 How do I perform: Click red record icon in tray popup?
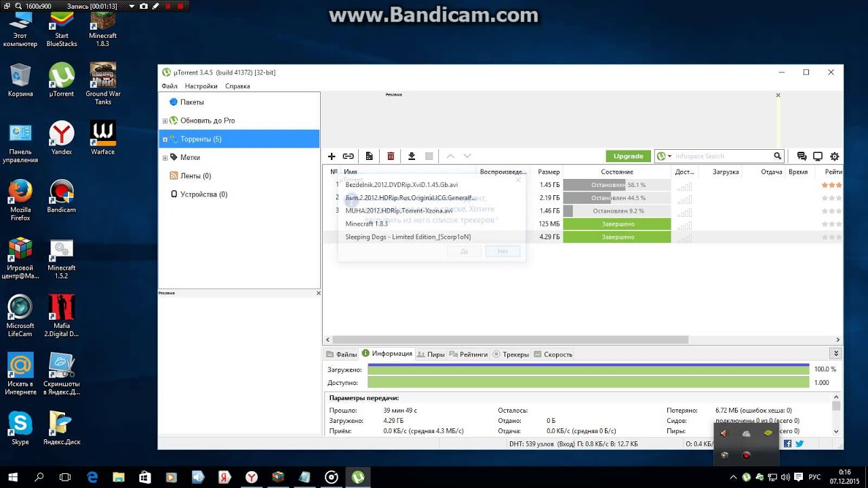point(747,455)
